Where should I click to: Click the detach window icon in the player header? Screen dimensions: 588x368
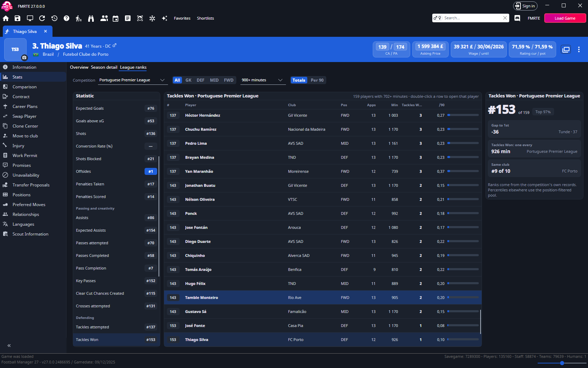(x=566, y=49)
